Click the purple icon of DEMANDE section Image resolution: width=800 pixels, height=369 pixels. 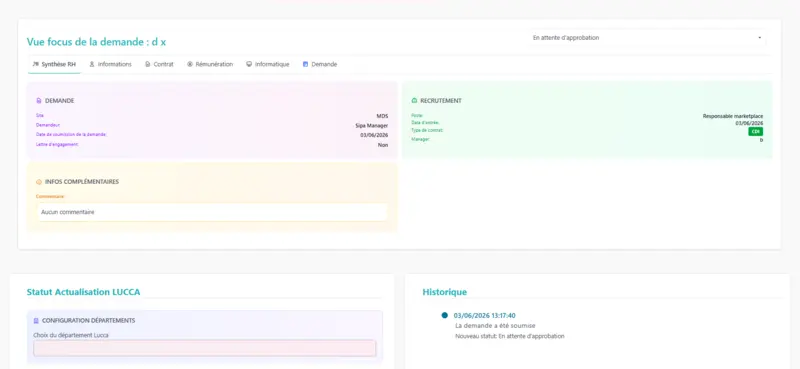[x=39, y=101]
